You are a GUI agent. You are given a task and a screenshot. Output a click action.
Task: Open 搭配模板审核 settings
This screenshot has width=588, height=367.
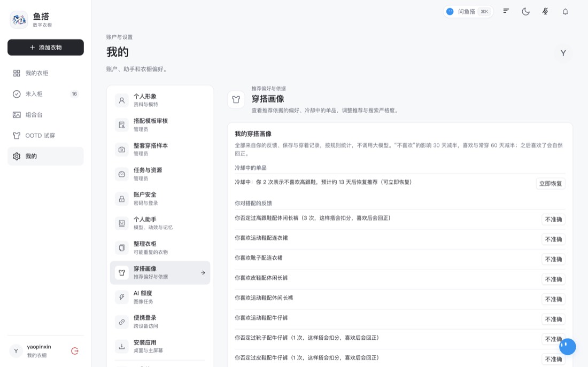[160, 125]
